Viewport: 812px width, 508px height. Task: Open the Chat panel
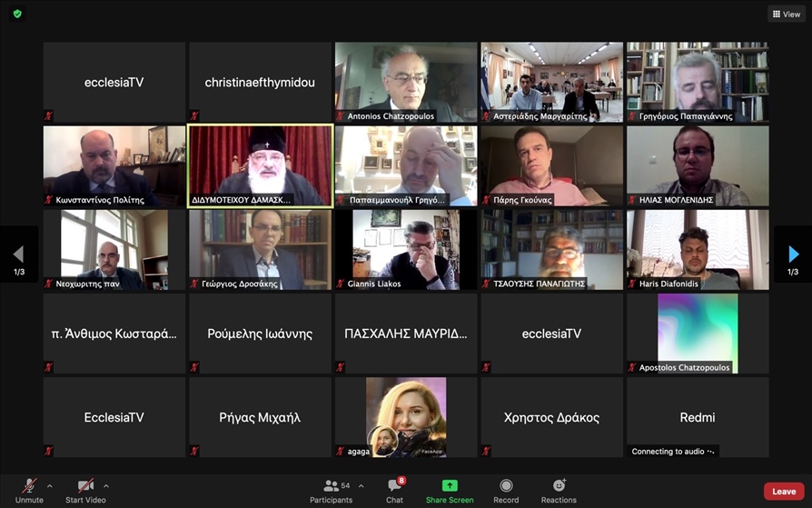(394, 489)
